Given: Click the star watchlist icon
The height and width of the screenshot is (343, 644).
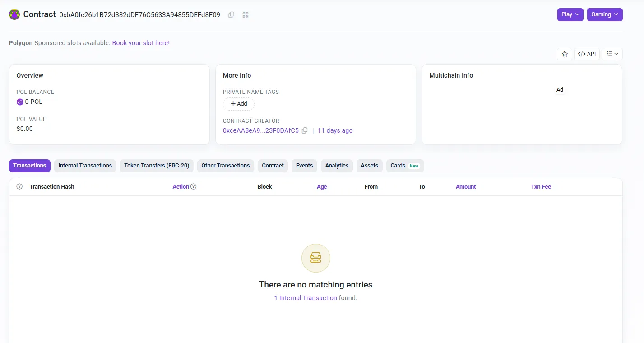Looking at the screenshot, I should coord(565,54).
